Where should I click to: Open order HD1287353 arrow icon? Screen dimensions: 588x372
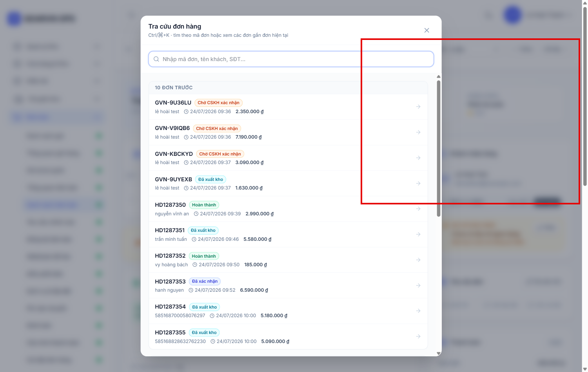click(418, 285)
